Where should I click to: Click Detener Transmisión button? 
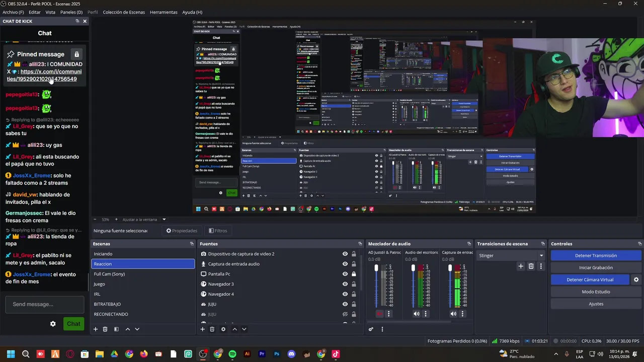(x=596, y=255)
